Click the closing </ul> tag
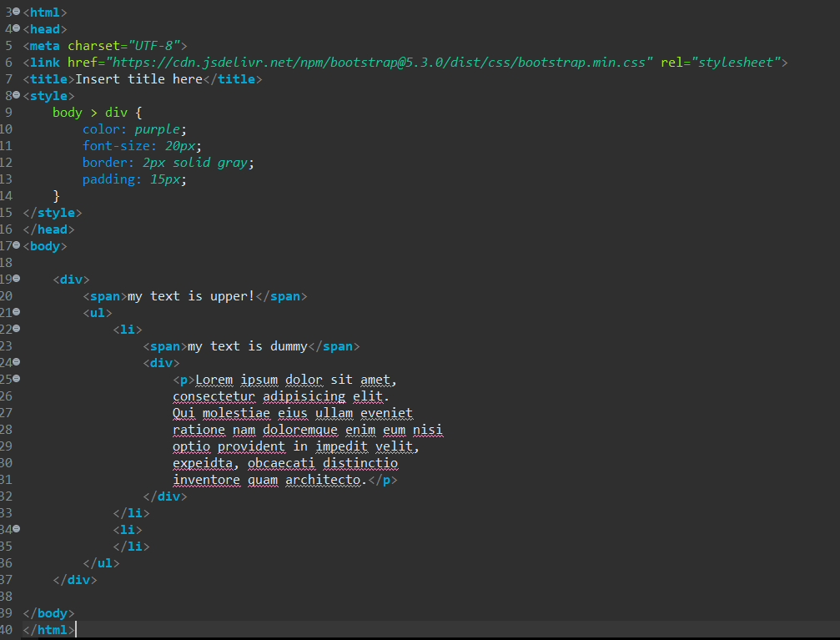 click(x=101, y=563)
